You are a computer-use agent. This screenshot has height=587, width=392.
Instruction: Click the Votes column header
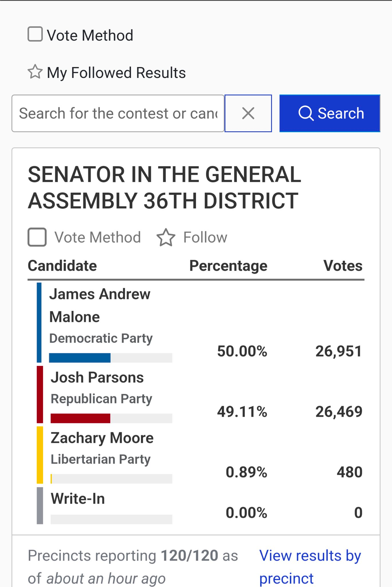tap(343, 266)
